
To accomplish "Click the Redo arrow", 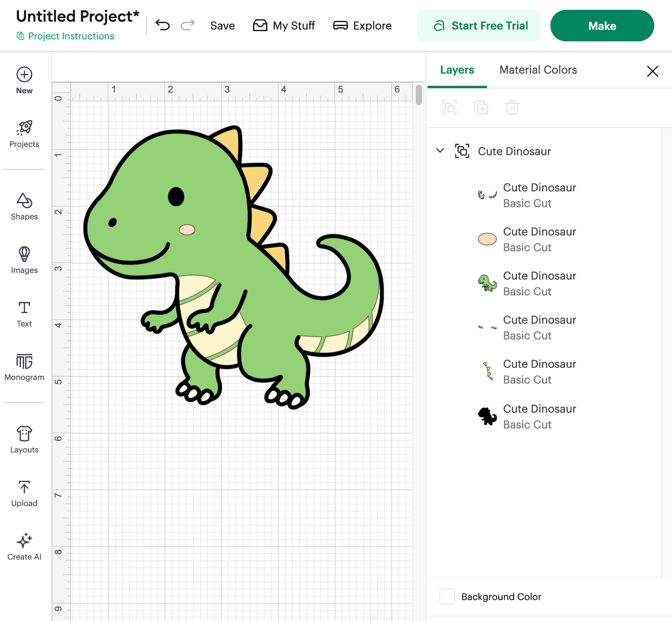I will 187,25.
